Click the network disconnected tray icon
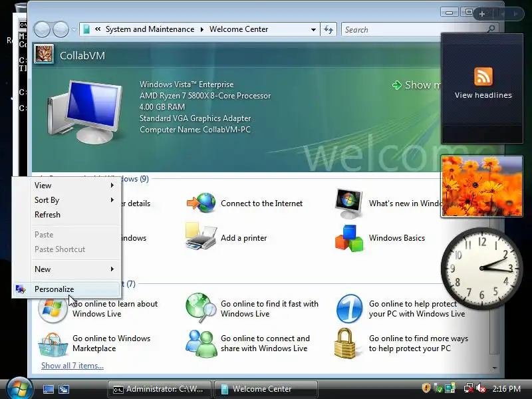 [x=469, y=388]
